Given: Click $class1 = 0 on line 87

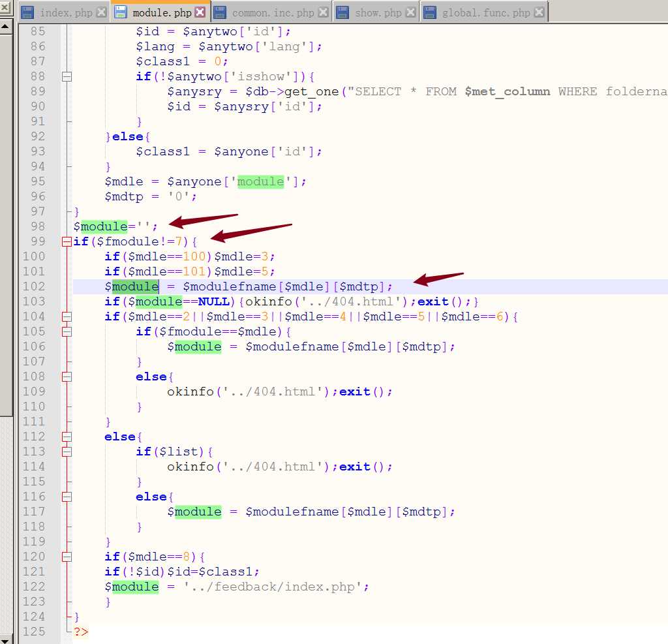Looking at the screenshot, I should coord(182,61).
